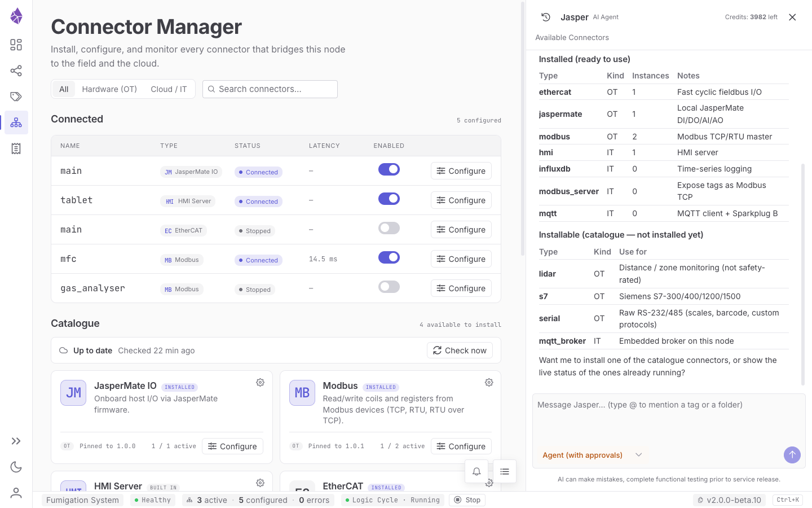Image resolution: width=812 pixels, height=508 pixels.
Task: Open settings gear on HMI Server card
Action: [260, 483]
